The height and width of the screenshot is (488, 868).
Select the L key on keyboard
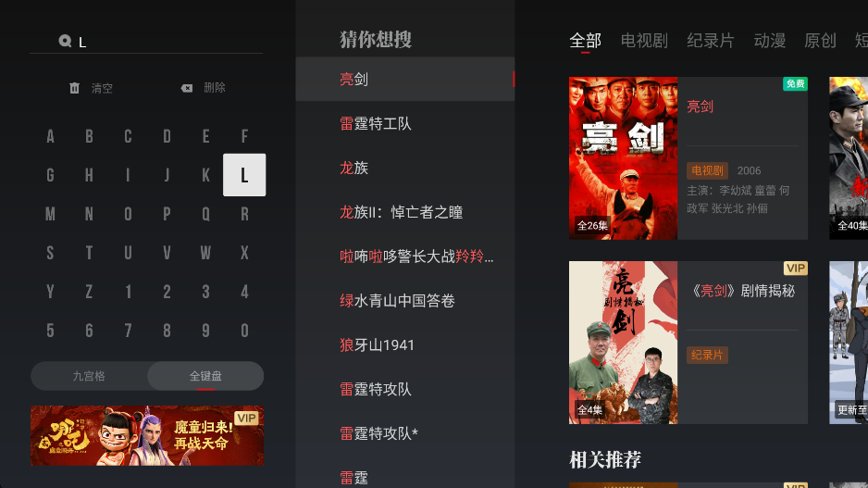pyautogui.click(x=244, y=175)
